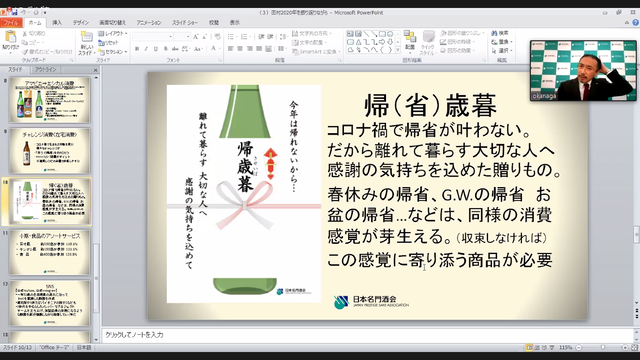This screenshot has height=360, width=640.
Task: Select the Outline (アウトライン) pane tab
Action: point(45,70)
